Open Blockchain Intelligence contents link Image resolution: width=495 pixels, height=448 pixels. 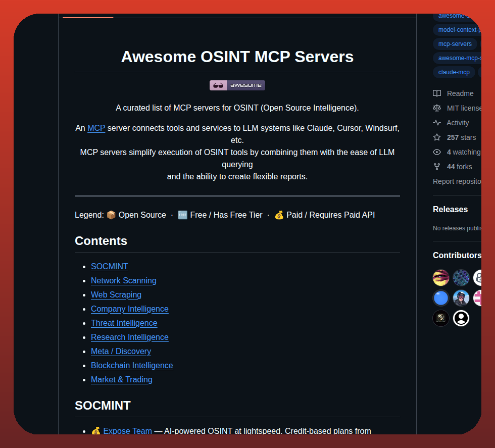click(x=132, y=366)
